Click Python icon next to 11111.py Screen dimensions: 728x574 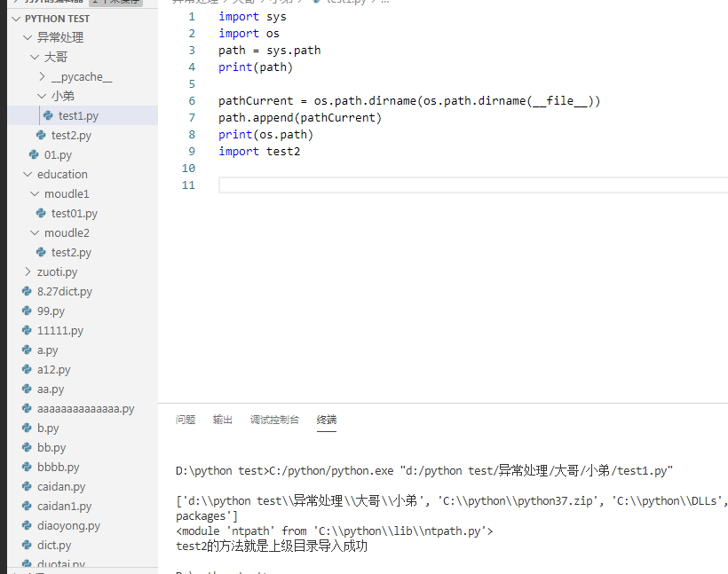(x=27, y=330)
